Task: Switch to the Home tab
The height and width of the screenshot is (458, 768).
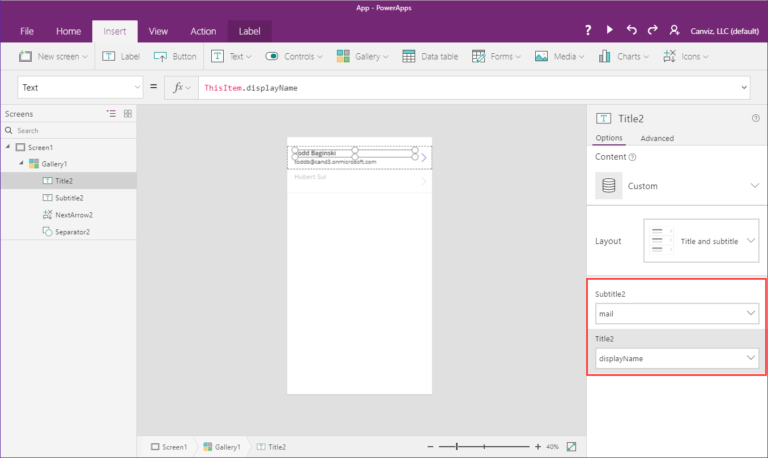Action: (x=69, y=31)
